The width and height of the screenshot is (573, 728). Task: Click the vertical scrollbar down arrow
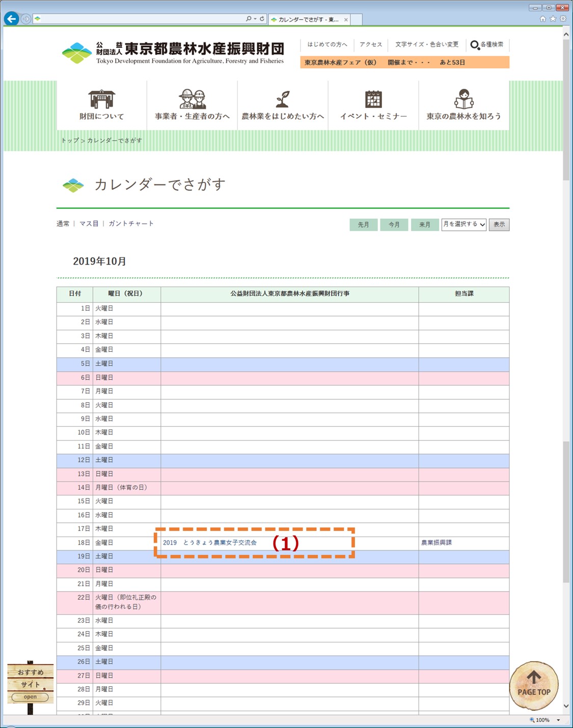click(566, 706)
